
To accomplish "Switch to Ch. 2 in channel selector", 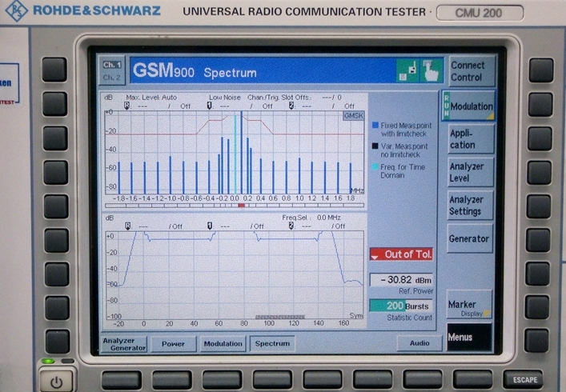I will click(112, 77).
